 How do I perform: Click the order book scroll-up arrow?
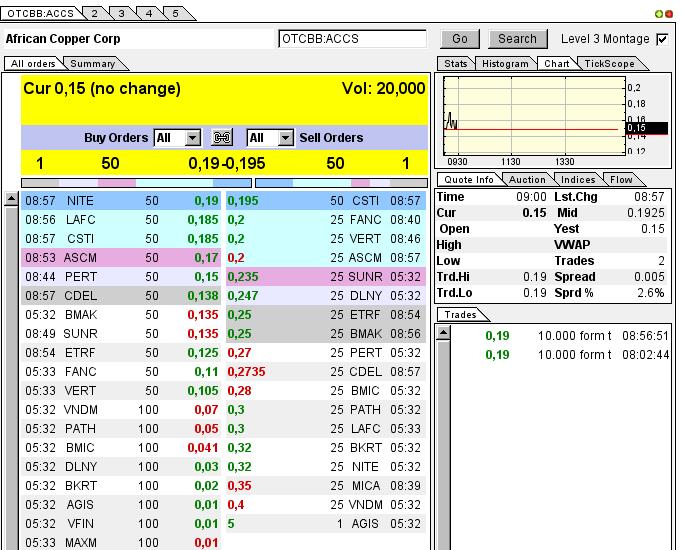tap(11, 199)
